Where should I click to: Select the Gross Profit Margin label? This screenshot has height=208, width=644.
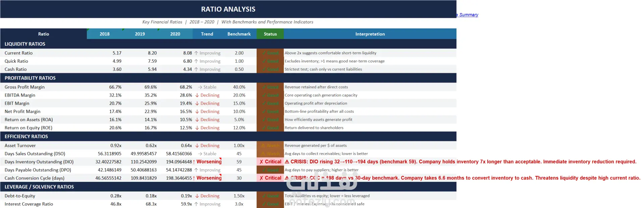coord(24,87)
